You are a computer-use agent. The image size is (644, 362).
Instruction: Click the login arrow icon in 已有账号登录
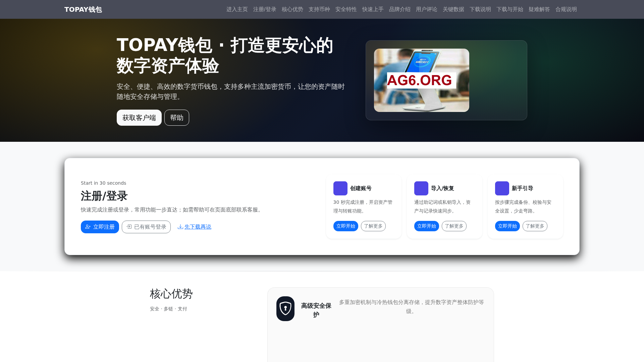pos(129,227)
